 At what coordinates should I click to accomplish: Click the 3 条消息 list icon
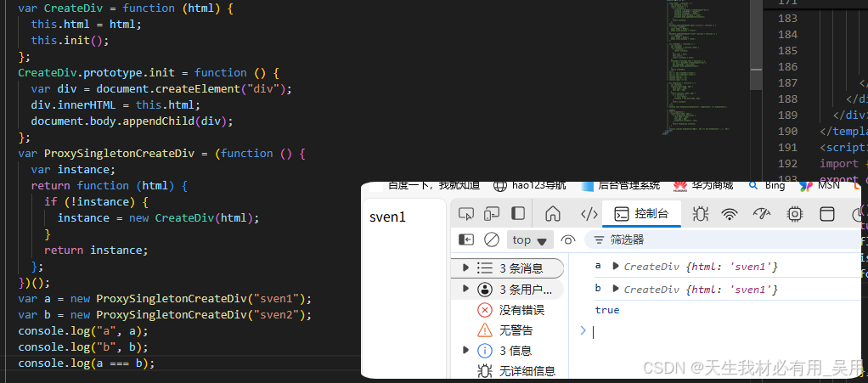click(485, 268)
